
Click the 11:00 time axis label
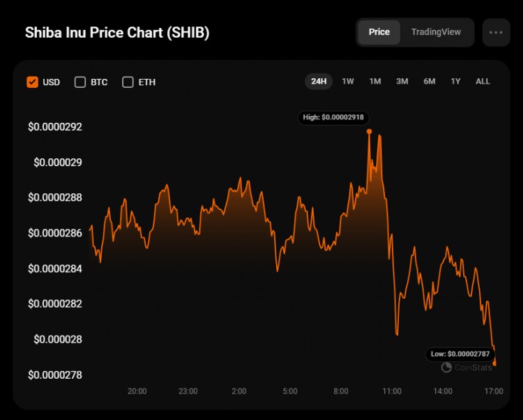point(392,391)
